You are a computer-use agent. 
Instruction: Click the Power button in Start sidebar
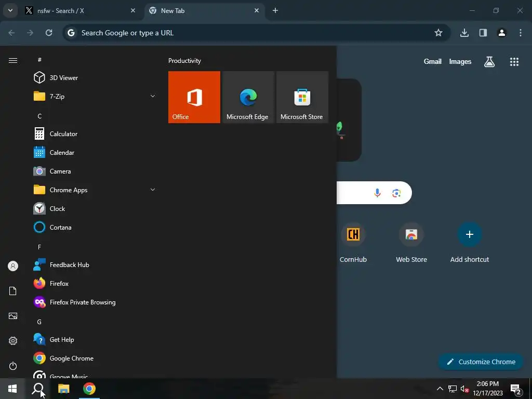(13, 366)
